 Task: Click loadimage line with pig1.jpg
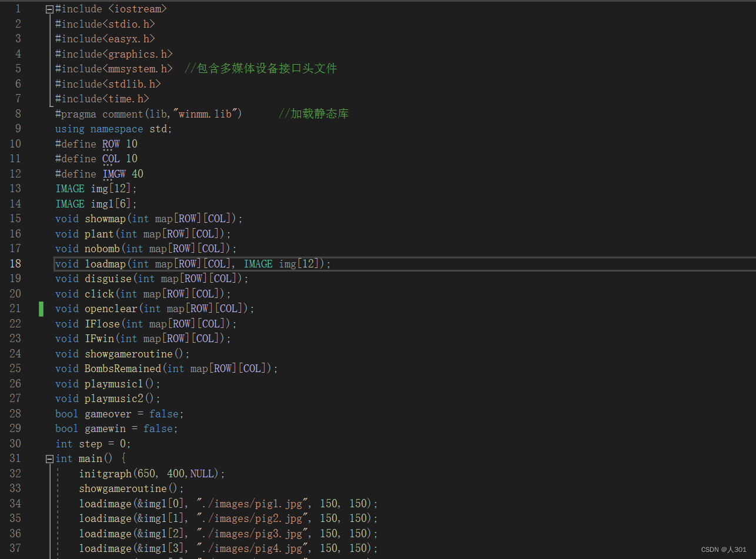(x=229, y=504)
